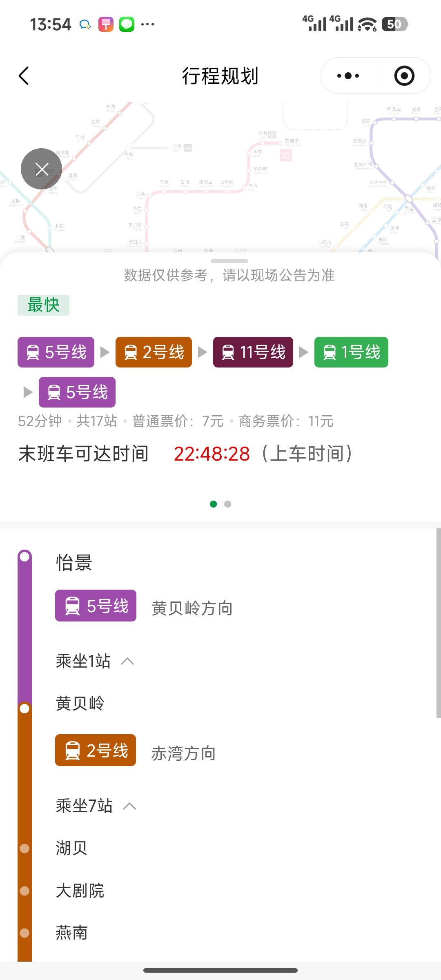
Task: Collapse the 乘坐7站 station list
Action: click(129, 806)
